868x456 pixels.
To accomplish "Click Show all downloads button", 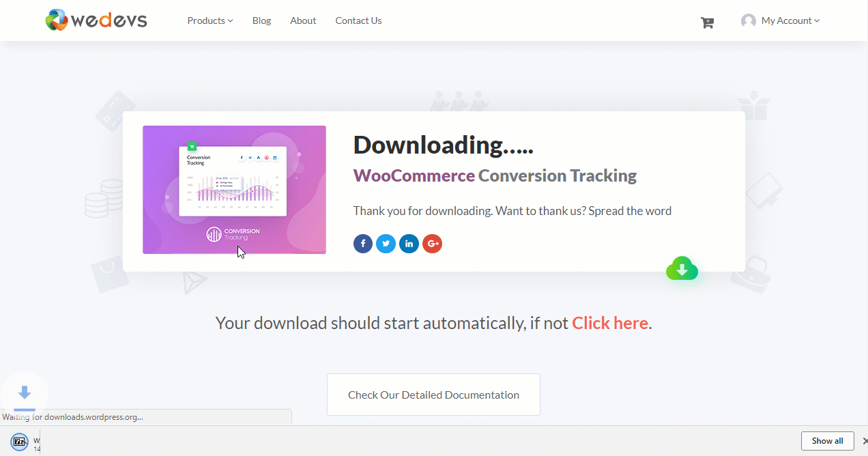I will coord(827,441).
